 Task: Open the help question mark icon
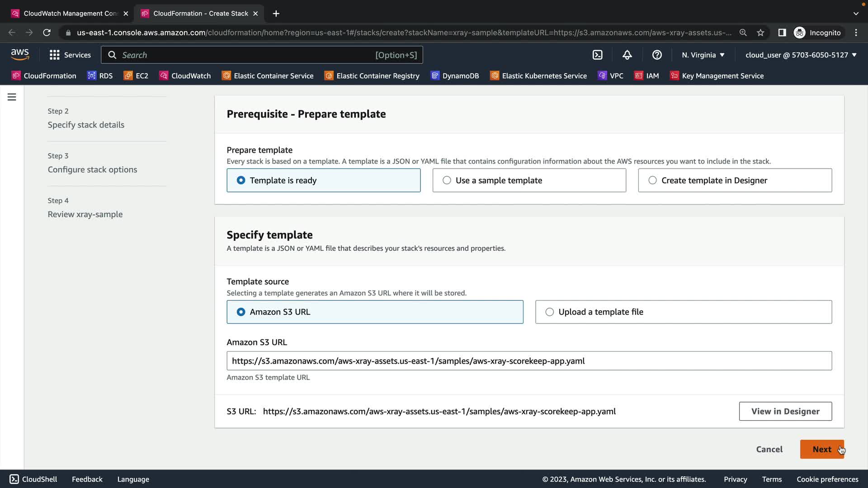pyautogui.click(x=657, y=55)
